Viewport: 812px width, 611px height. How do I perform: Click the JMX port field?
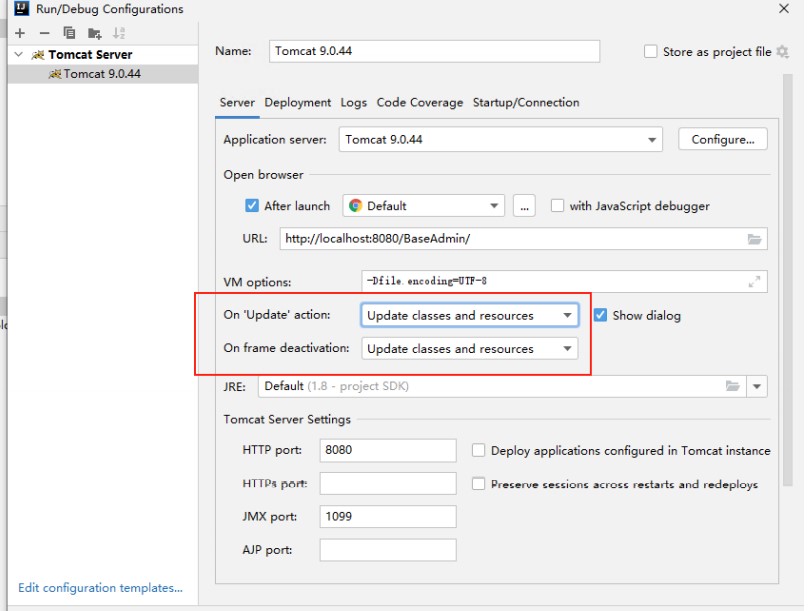388,517
